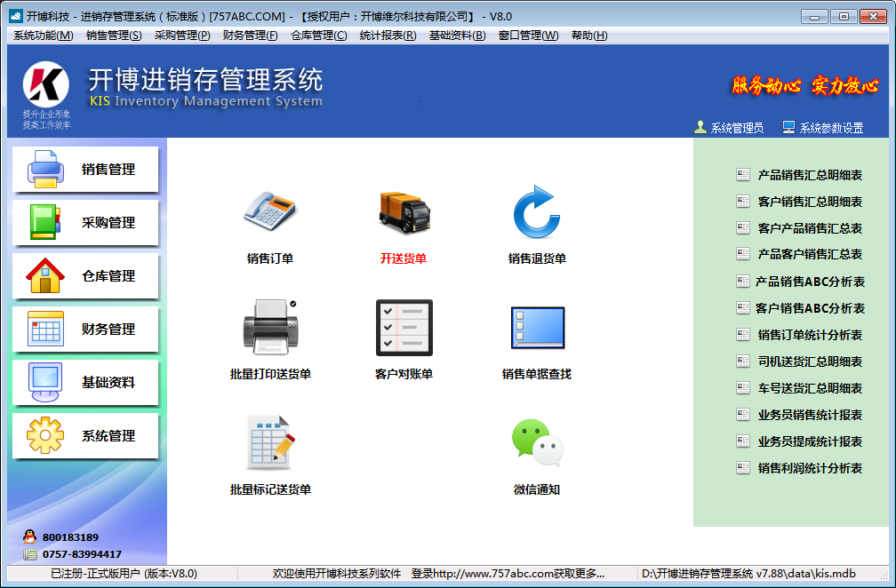The width and height of the screenshot is (896, 588).
Task: Open the 仓库管理(C) menu
Action: pyautogui.click(x=319, y=36)
